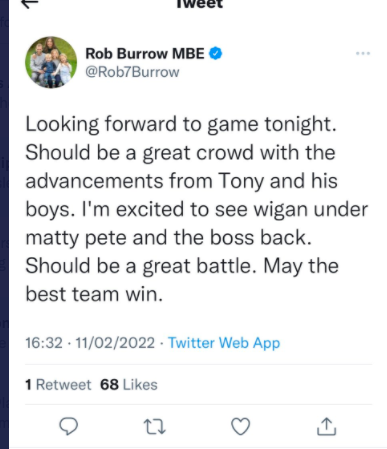
Task: Click the Rob Burrow MBE display name
Action: click(145, 54)
